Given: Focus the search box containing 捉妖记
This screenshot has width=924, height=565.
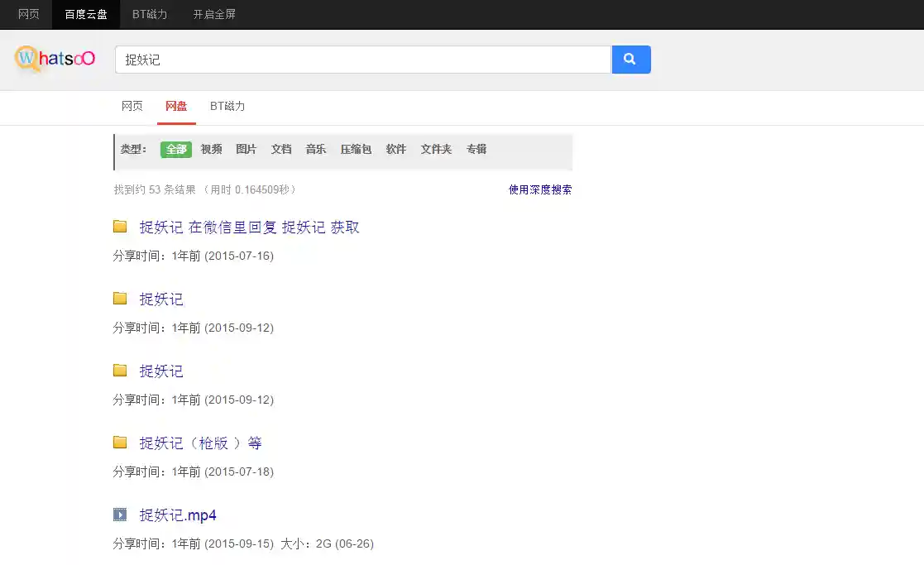Looking at the screenshot, I should pyautogui.click(x=363, y=60).
